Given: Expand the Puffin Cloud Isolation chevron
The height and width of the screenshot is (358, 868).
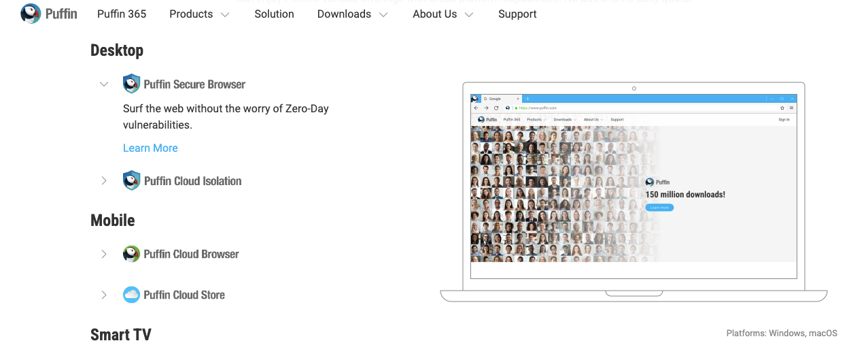Looking at the screenshot, I should tap(104, 181).
